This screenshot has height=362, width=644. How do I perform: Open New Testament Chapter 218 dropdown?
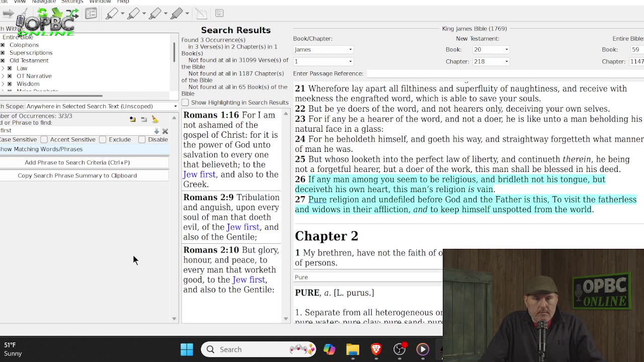pos(491,61)
